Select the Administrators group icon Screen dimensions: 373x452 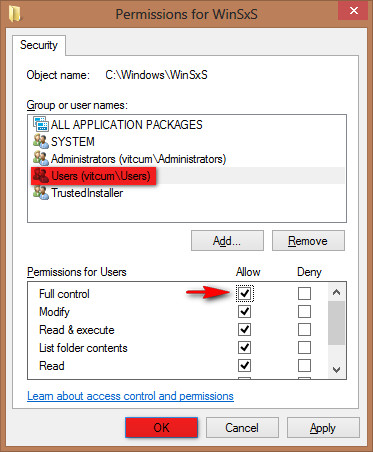click(x=41, y=158)
